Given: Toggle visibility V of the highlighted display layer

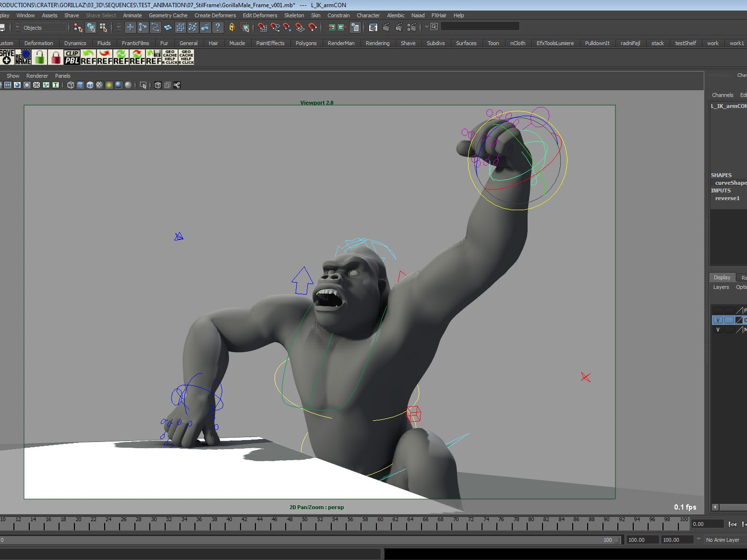Looking at the screenshot, I should [x=718, y=320].
